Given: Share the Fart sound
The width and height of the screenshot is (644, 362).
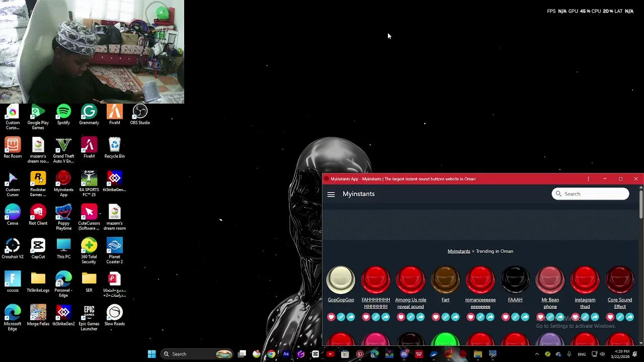Looking at the screenshot, I should coord(455,317).
